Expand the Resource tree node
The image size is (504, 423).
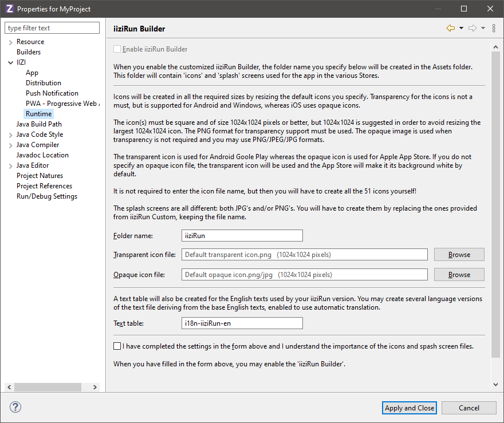(11, 42)
